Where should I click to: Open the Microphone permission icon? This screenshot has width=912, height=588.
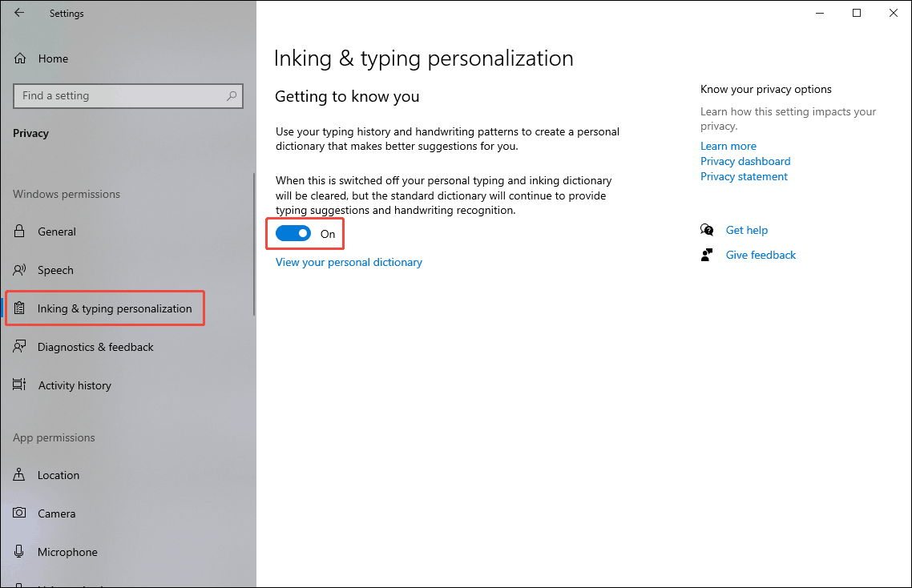point(20,552)
